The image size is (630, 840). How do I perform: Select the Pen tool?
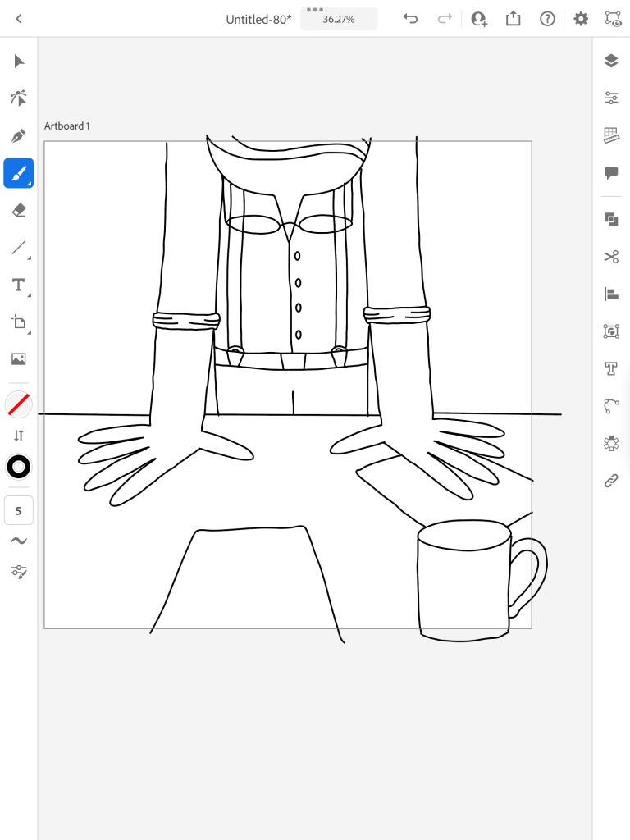coord(19,135)
